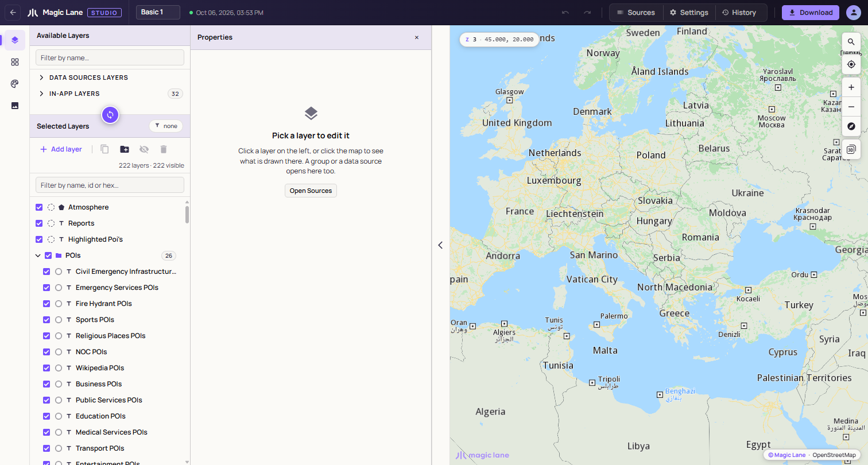Click the locate position target icon
The width and height of the screenshot is (868, 465).
tap(851, 65)
